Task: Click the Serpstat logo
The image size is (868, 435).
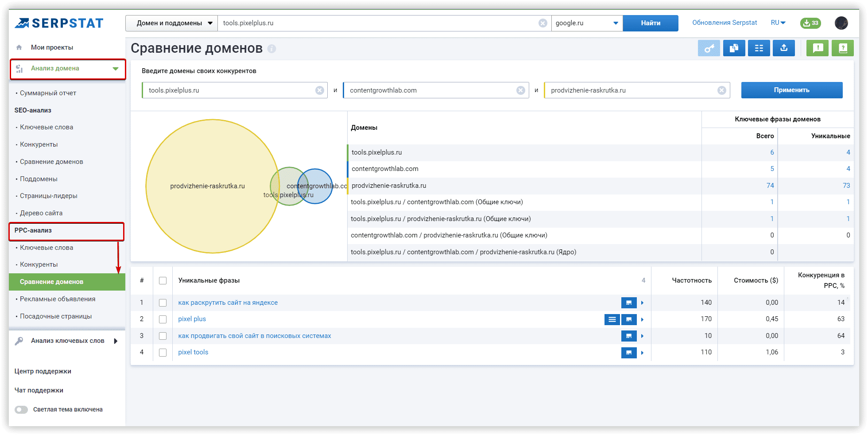Action: [59, 23]
